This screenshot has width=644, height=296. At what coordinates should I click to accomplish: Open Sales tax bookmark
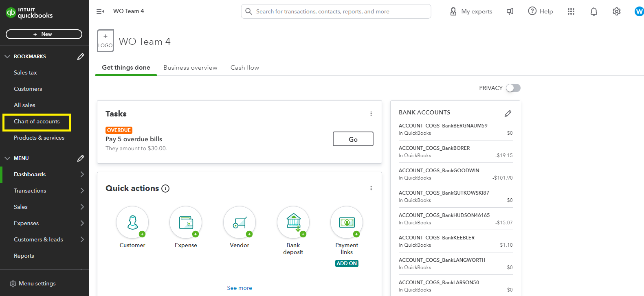[x=25, y=72]
